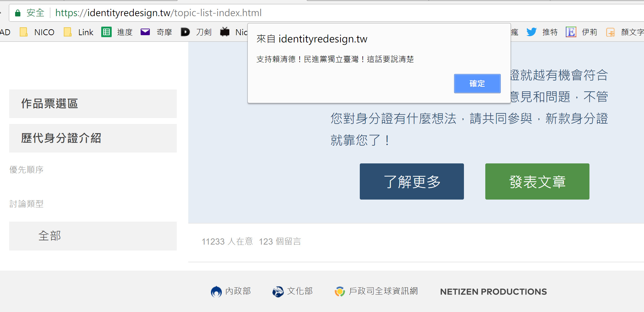Open the 顏文字 bookmark

tap(625, 32)
